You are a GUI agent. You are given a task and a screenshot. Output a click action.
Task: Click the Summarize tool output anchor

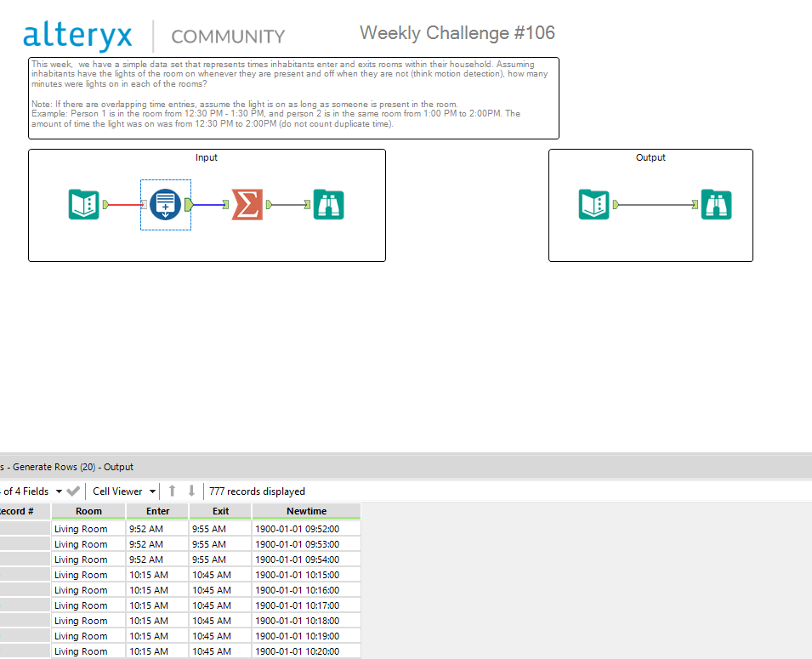coord(269,205)
